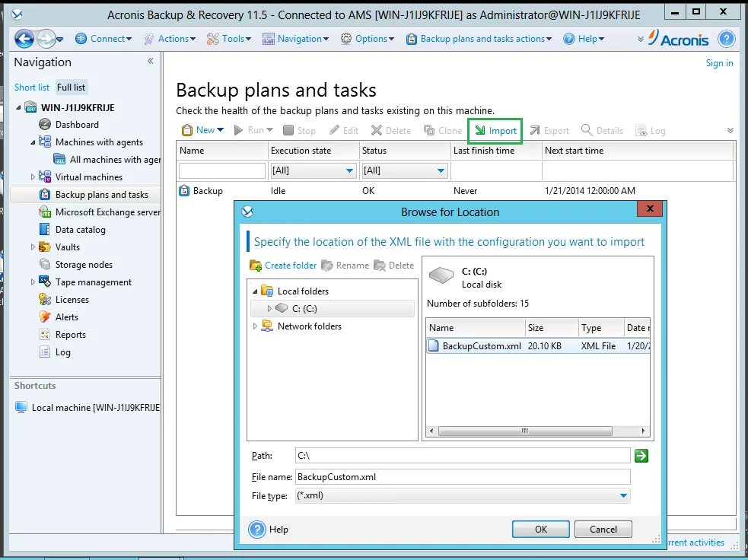This screenshot has height=560, width=748.
Task: Open Licenses in navigation tree
Action: [x=72, y=300]
